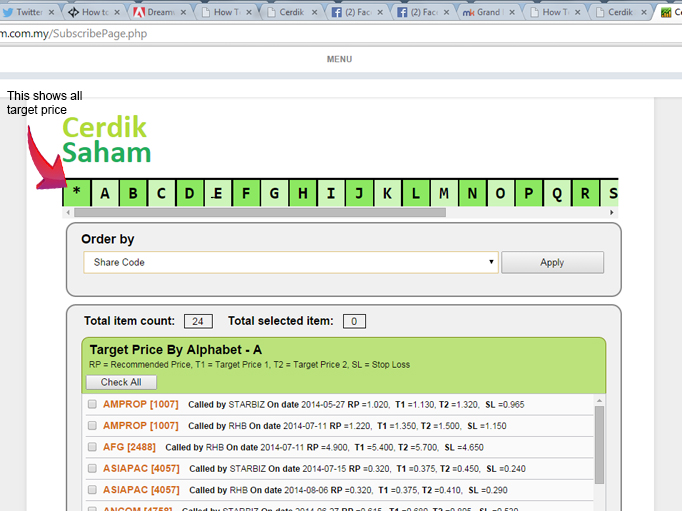Tick checkbox for AMPROP called by STARBIZ
This screenshot has width=682, height=511.
click(x=93, y=405)
